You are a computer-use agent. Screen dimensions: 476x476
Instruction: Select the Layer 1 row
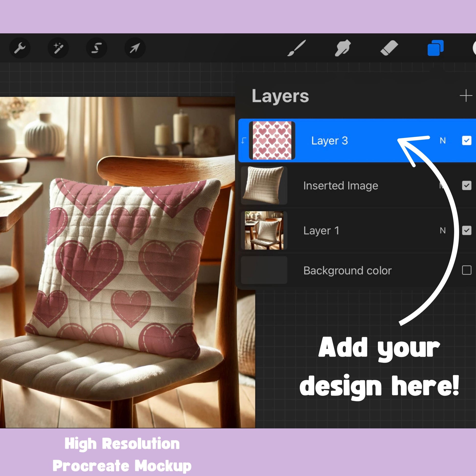(321, 231)
